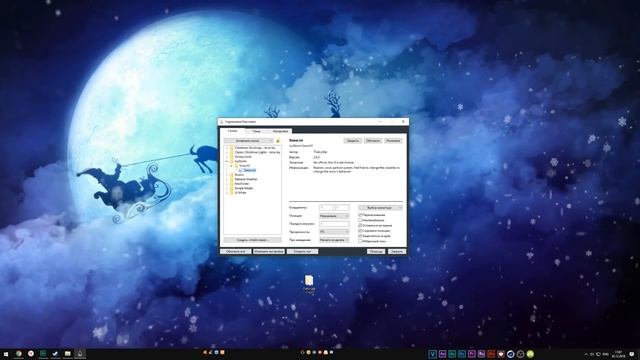Toggle the Перетаскивание (Draggable) checkbox
The width and height of the screenshot is (640, 360).
click(x=360, y=215)
